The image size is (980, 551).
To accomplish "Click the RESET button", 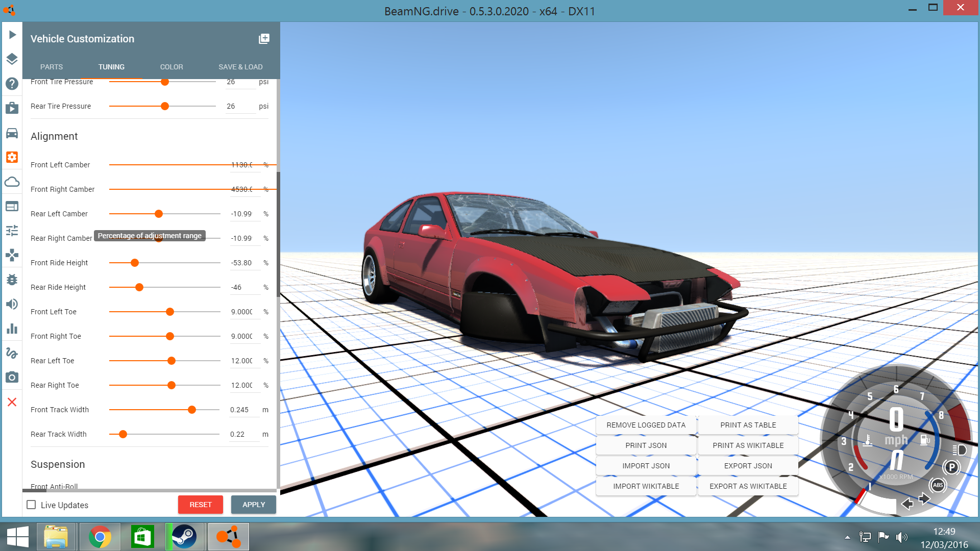I will pyautogui.click(x=201, y=505).
